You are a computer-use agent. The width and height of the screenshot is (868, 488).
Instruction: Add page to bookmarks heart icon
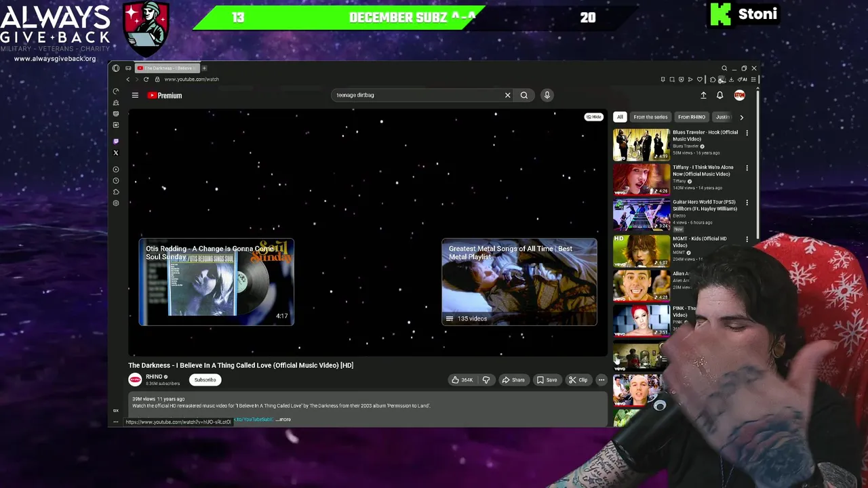tap(700, 79)
